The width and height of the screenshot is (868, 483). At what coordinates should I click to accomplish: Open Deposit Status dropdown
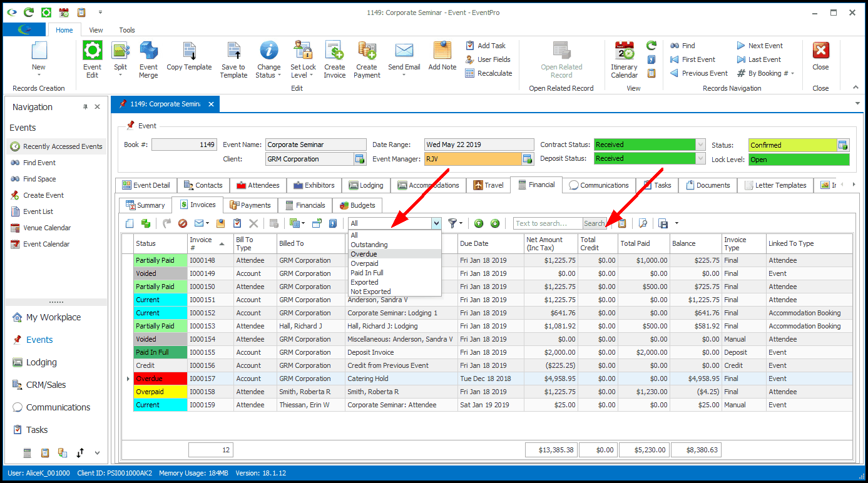701,158
